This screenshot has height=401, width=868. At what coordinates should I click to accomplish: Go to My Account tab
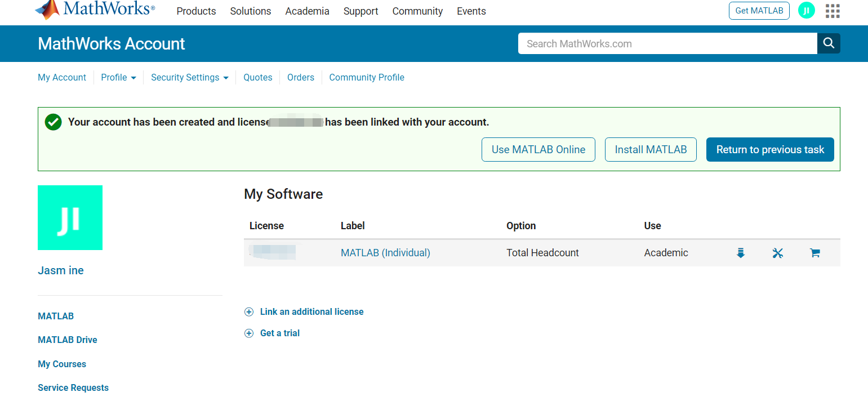click(x=62, y=78)
